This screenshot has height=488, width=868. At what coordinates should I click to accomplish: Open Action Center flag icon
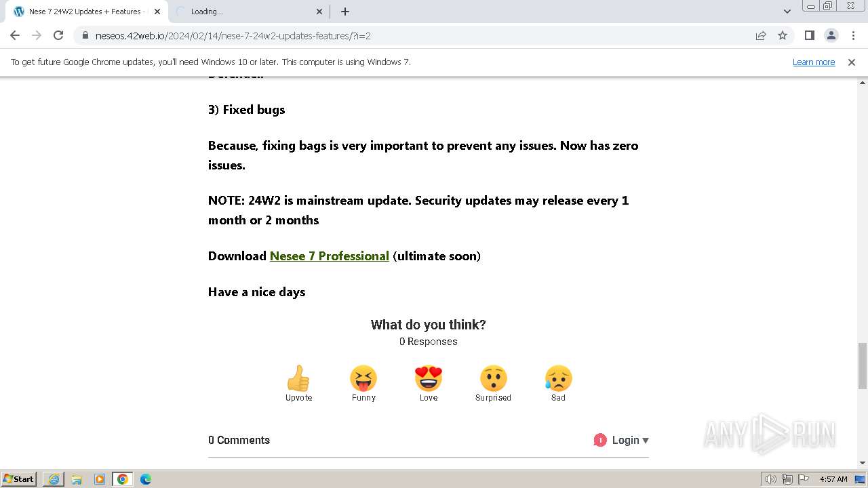point(803,479)
